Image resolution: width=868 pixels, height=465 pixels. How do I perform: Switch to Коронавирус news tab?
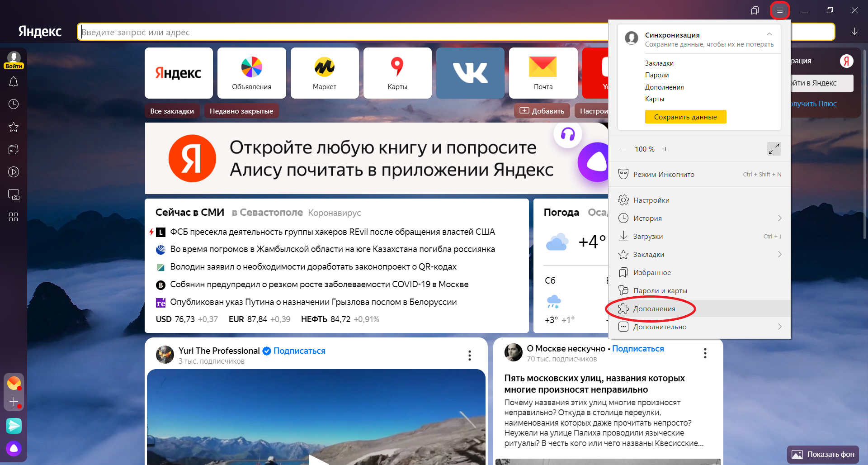335,213
